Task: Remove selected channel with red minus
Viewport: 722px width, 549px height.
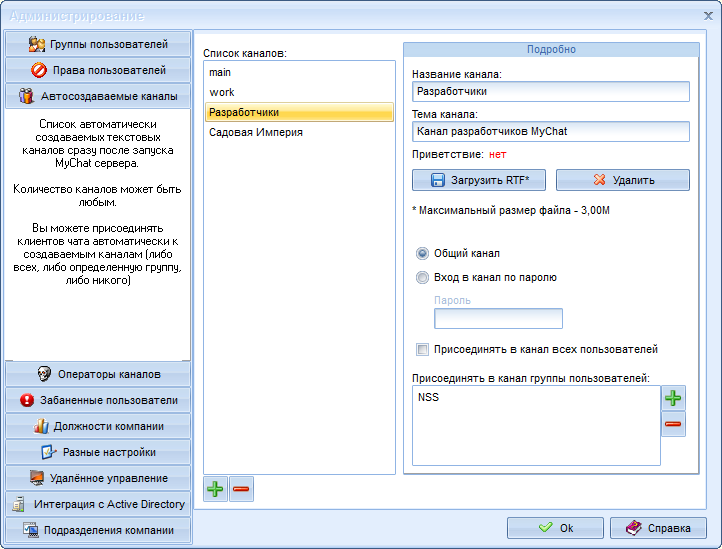Action: [x=241, y=489]
